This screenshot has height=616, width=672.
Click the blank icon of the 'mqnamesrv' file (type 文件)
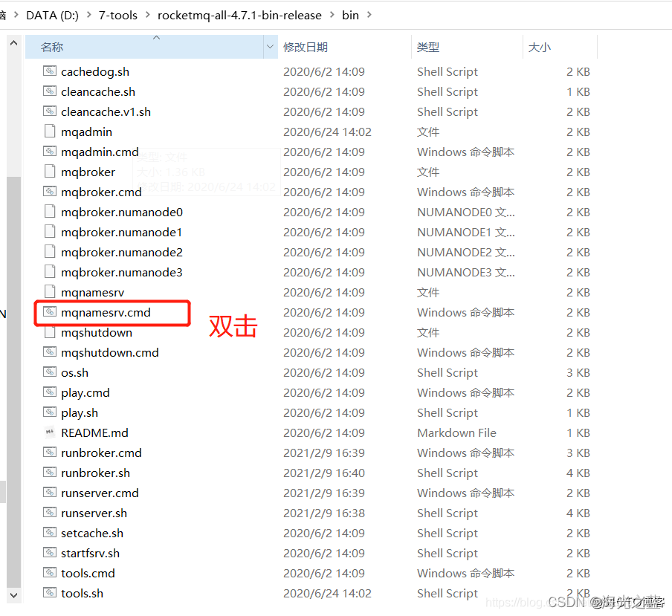pos(50,292)
